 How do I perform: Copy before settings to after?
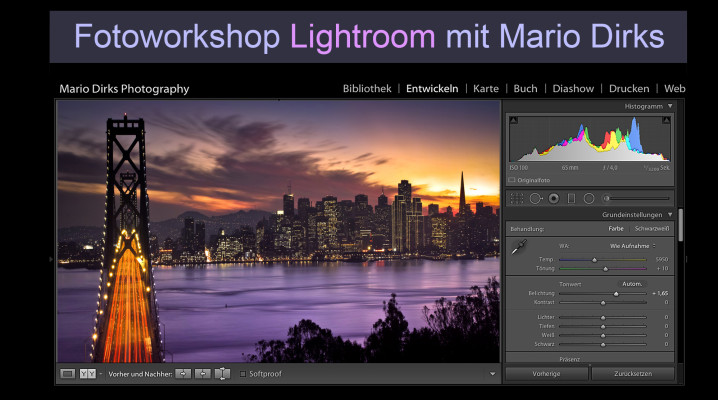pyautogui.click(x=183, y=374)
